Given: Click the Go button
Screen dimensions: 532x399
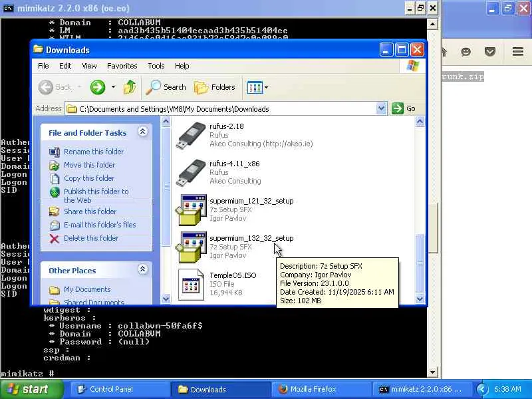Looking at the screenshot, I should tap(404, 108).
